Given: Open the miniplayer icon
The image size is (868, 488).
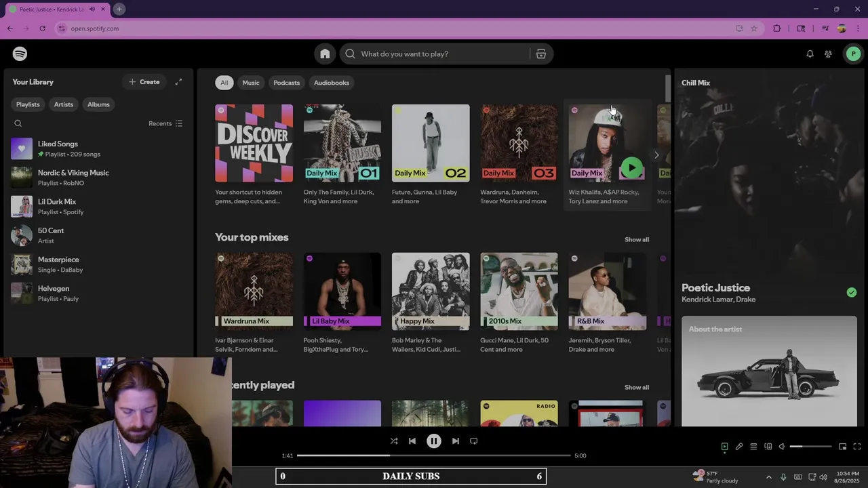Looking at the screenshot, I should (x=842, y=447).
